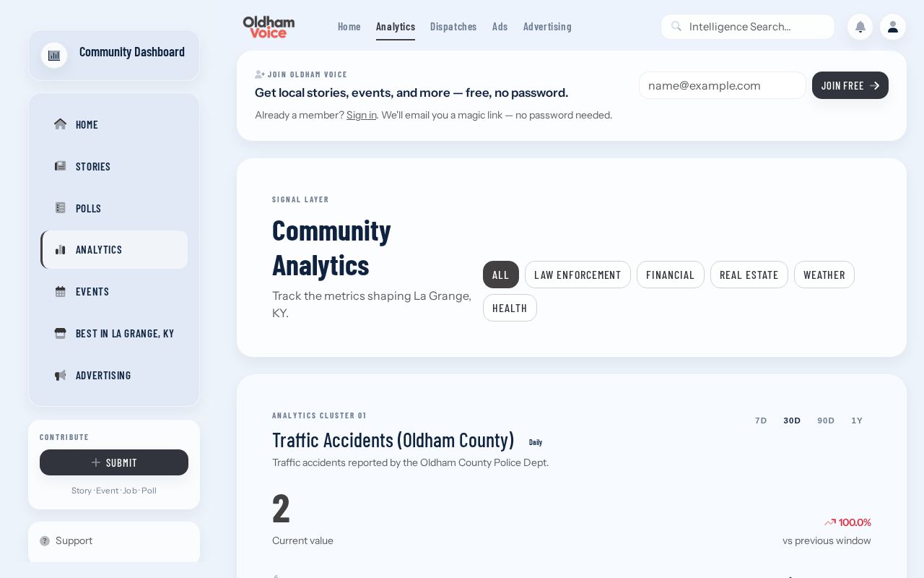Open Stories from the sidebar menu
The height and width of the screenshot is (578, 924).
point(114,166)
